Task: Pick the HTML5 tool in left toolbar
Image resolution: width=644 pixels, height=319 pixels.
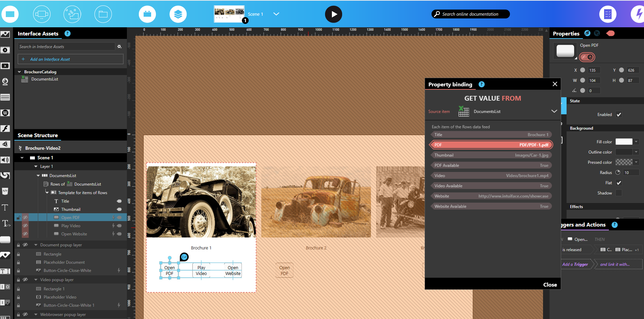Action: click(5, 191)
